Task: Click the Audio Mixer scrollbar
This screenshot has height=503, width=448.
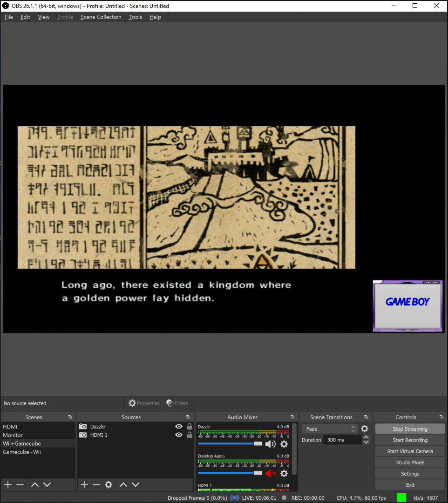Action: pyautogui.click(x=294, y=449)
